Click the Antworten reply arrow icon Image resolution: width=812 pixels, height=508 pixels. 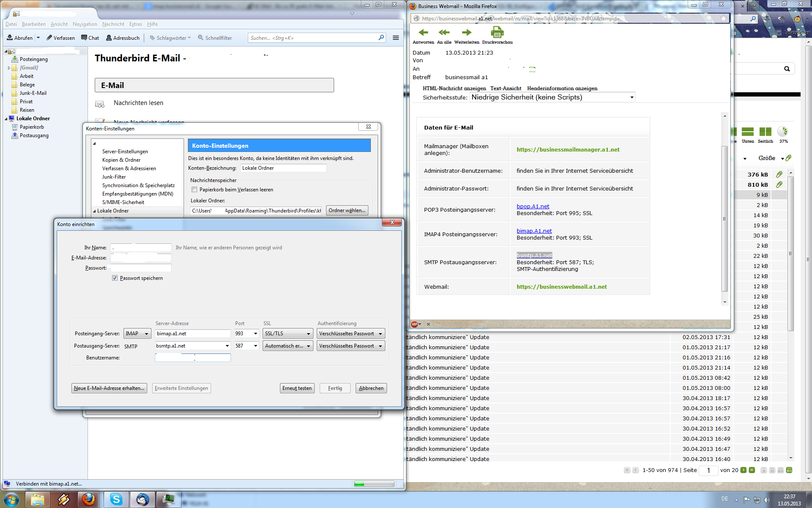pos(423,33)
